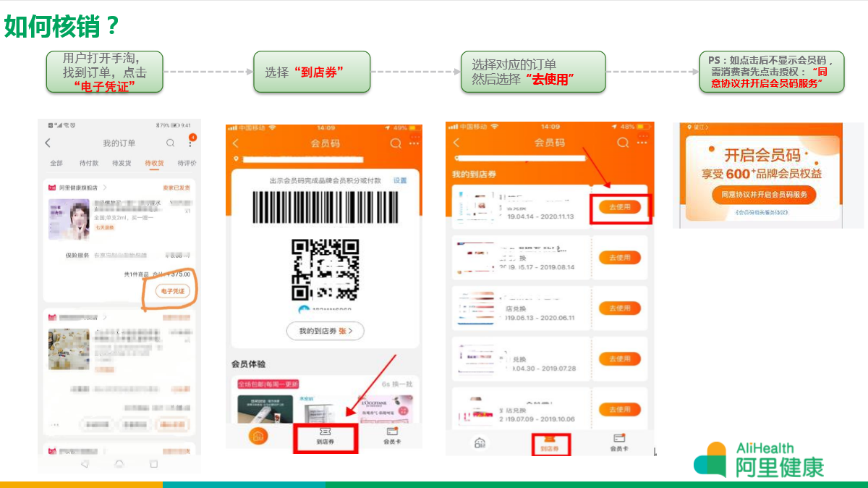Open 设置 link above the barcode
The height and width of the screenshot is (488, 868).
pyautogui.click(x=400, y=180)
